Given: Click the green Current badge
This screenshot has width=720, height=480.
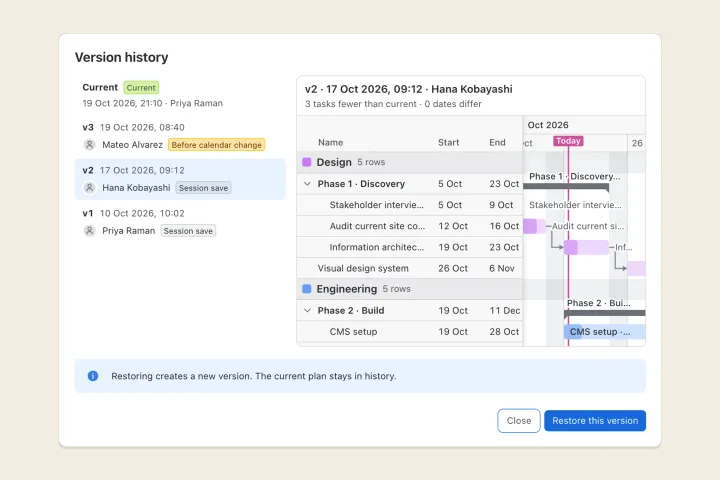Looking at the screenshot, I should click(141, 87).
